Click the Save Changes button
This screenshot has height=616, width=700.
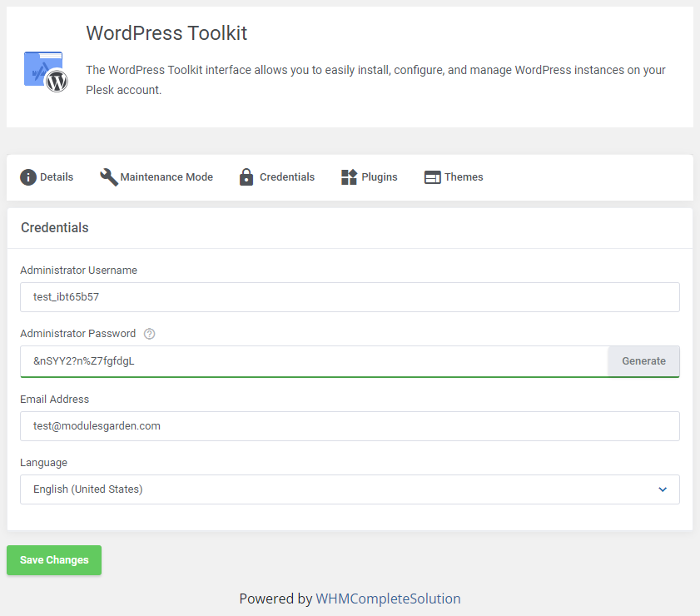point(54,560)
